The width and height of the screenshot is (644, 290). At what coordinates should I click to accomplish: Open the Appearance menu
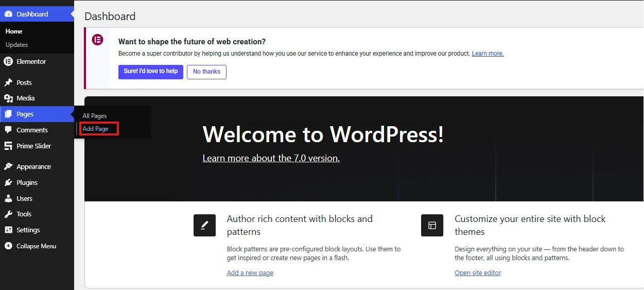click(37, 166)
